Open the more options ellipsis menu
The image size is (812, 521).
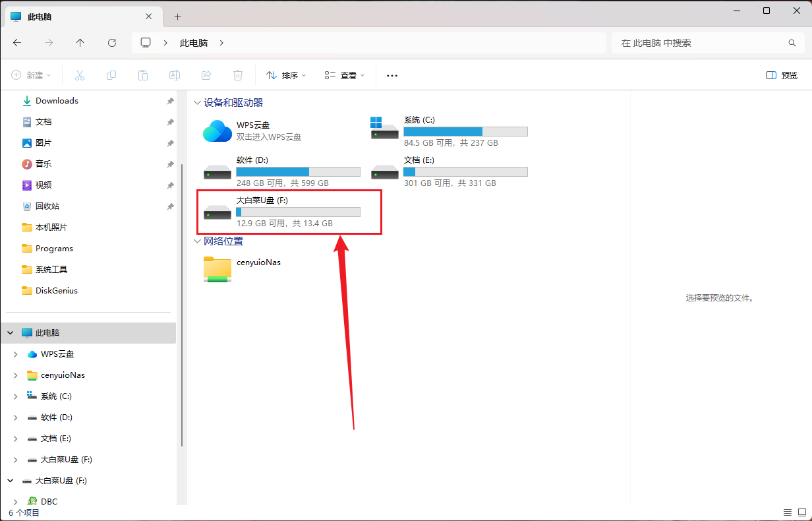click(x=392, y=75)
